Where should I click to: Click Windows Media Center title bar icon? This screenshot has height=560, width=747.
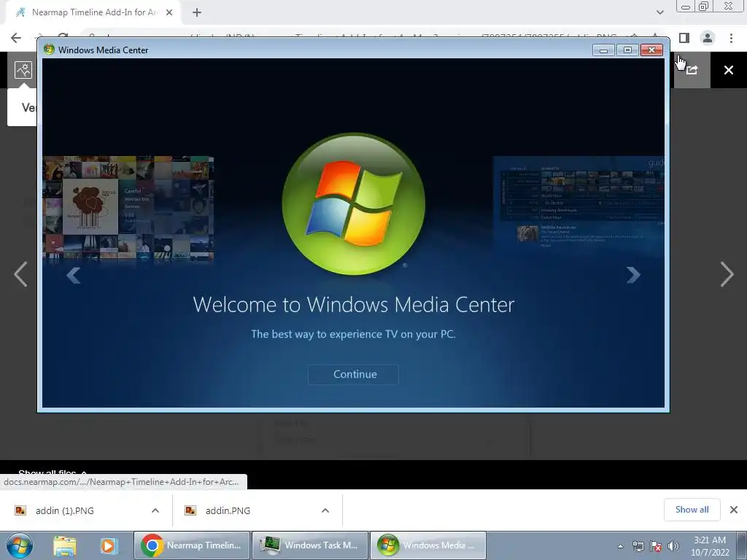(49, 50)
